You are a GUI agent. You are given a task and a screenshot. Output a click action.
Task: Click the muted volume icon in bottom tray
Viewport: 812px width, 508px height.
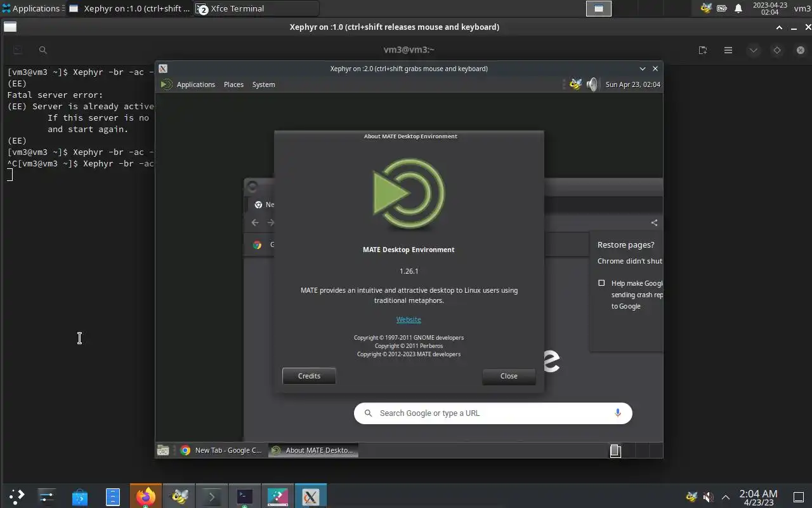click(709, 497)
